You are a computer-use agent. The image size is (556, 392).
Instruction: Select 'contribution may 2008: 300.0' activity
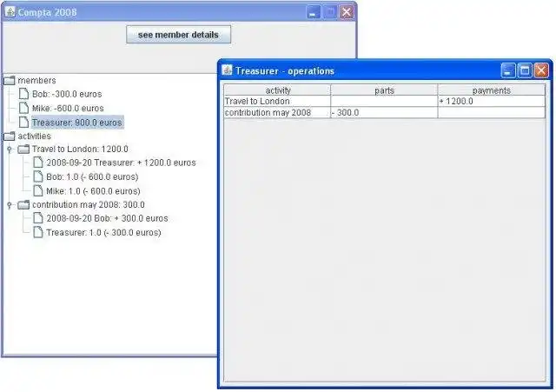point(89,204)
